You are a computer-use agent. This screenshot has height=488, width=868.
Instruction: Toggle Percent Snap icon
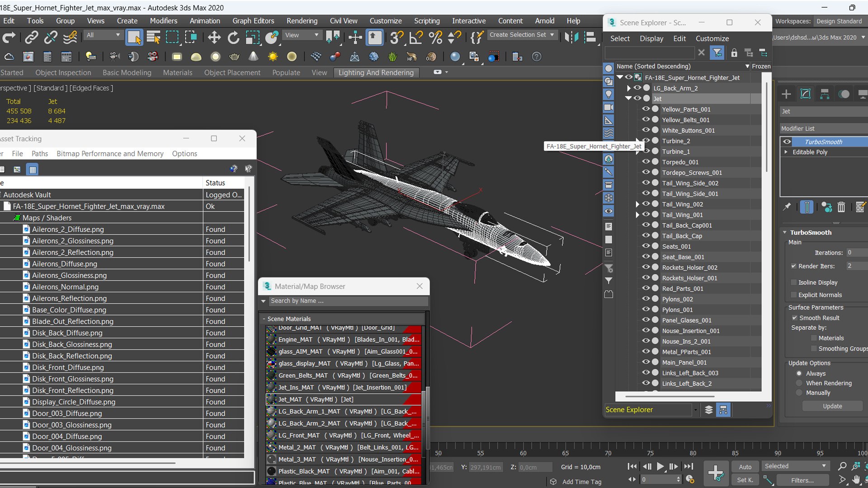[435, 38]
